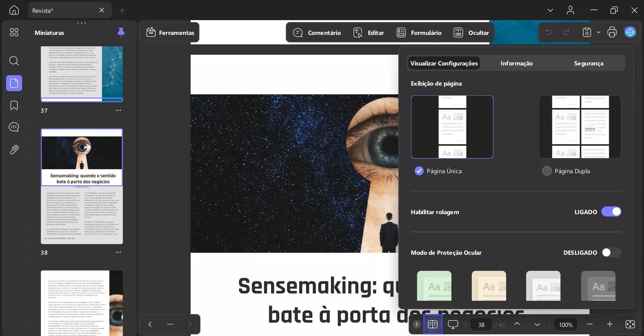Save the document with the save icon
This screenshot has height=336, width=644.
pos(587,32)
